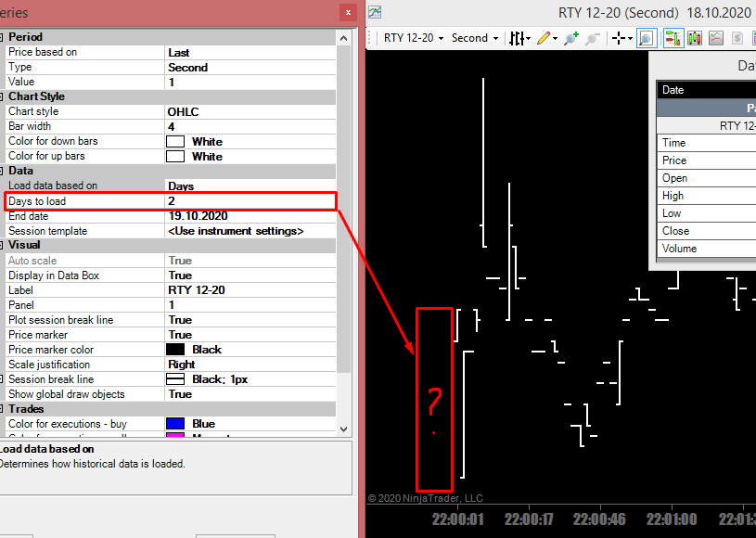Change Chart style value OHLC

pos(250,111)
